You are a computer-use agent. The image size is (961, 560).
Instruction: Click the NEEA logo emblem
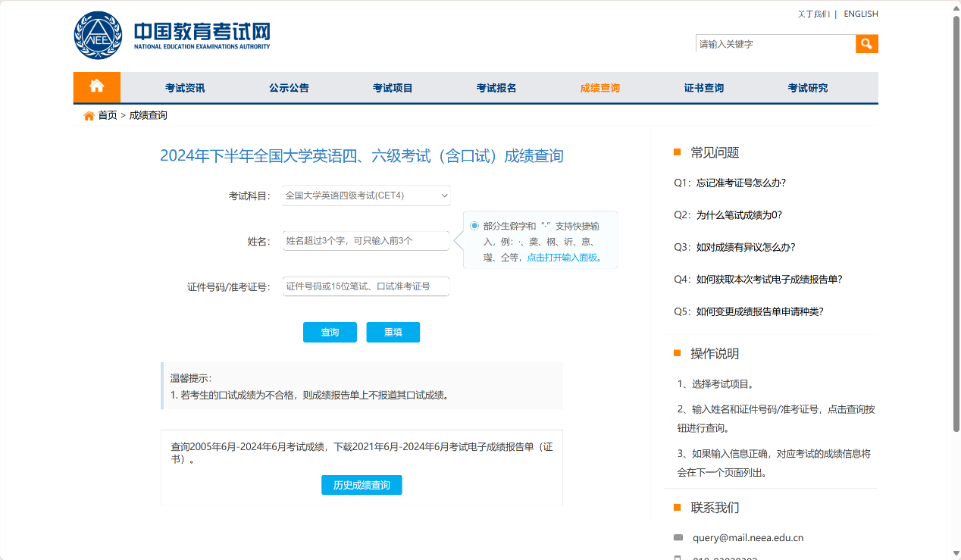(98, 35)
